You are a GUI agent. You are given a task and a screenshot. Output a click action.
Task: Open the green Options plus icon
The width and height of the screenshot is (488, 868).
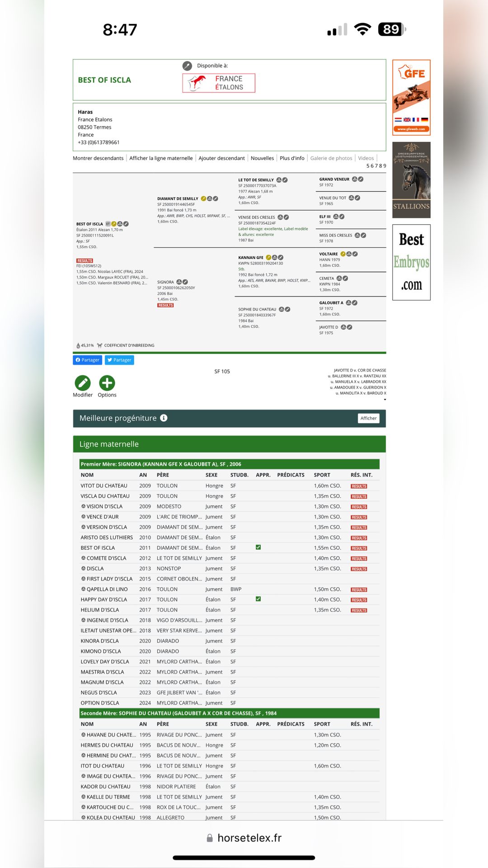107,383
